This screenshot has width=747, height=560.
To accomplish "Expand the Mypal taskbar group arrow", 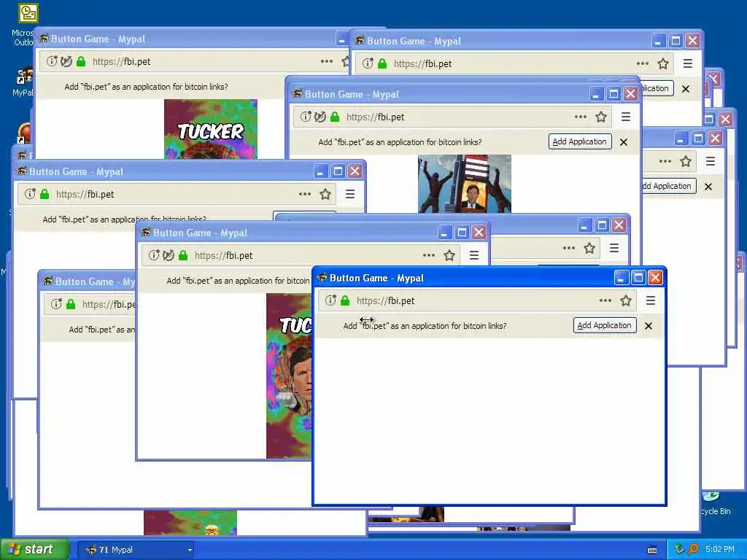I will tap(190, 550).
